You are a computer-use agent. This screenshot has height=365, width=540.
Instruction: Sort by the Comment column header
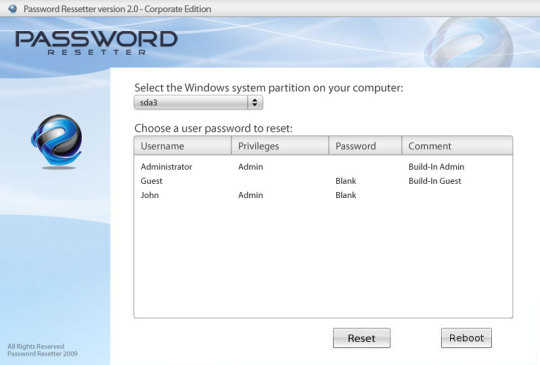coord(457,146)
